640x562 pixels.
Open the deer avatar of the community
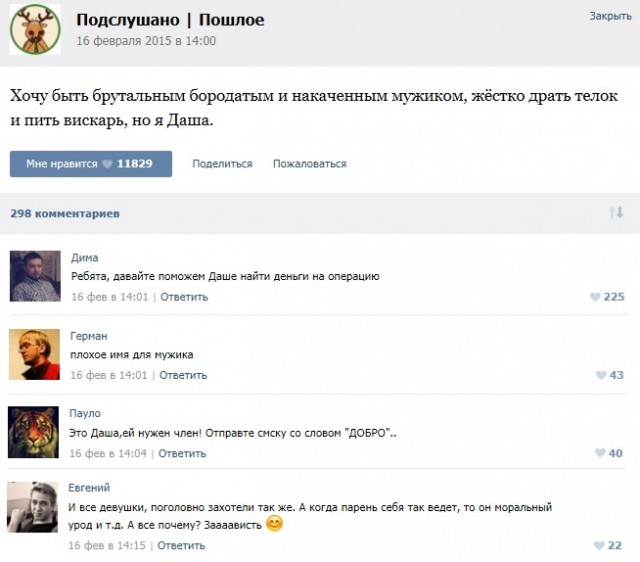(36, 29)
